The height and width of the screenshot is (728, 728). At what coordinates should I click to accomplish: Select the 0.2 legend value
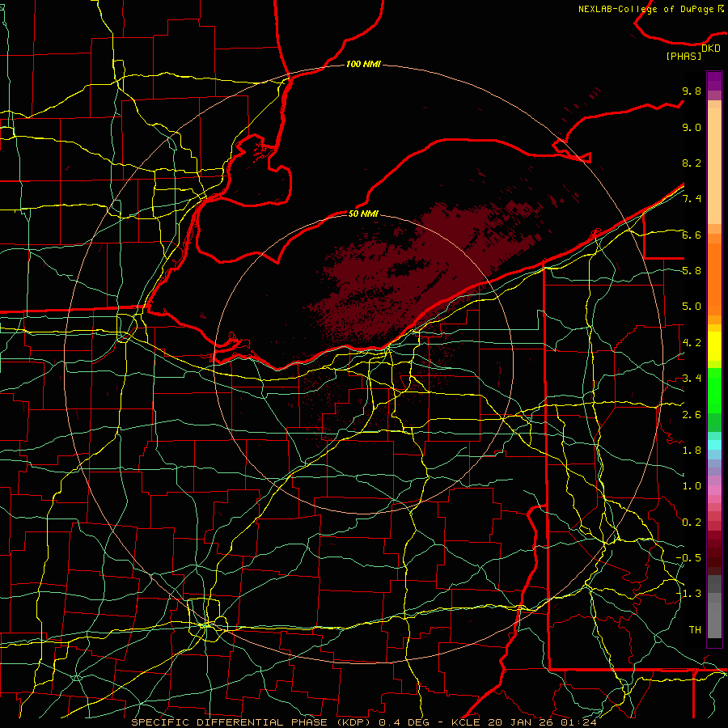click(692, 523)
